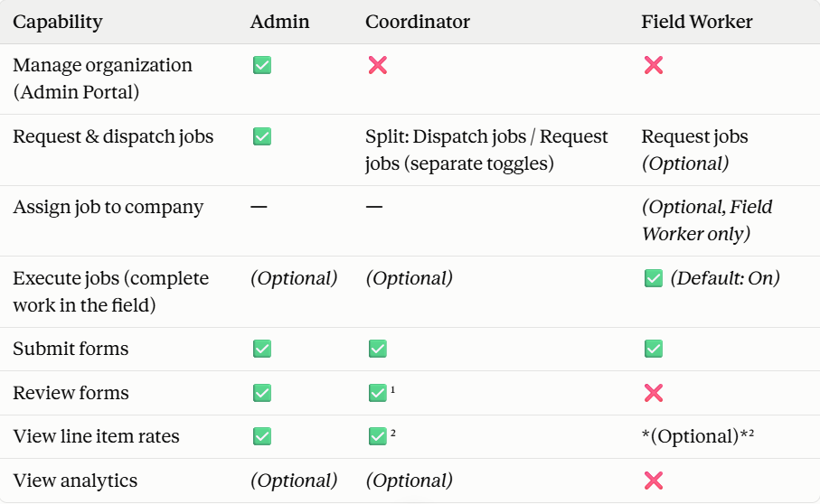
Task: Click Coordinator checkmark with footnote 2
Action: [378, 436]
